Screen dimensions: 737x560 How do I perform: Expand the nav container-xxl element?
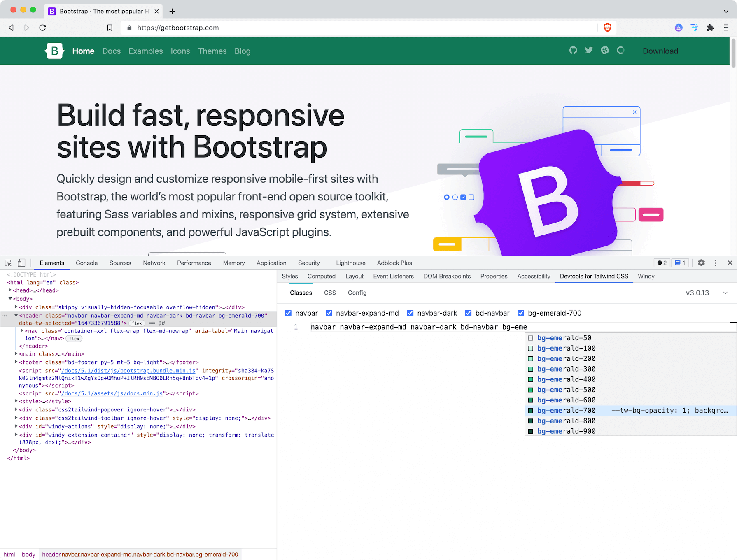click(22, 331)
